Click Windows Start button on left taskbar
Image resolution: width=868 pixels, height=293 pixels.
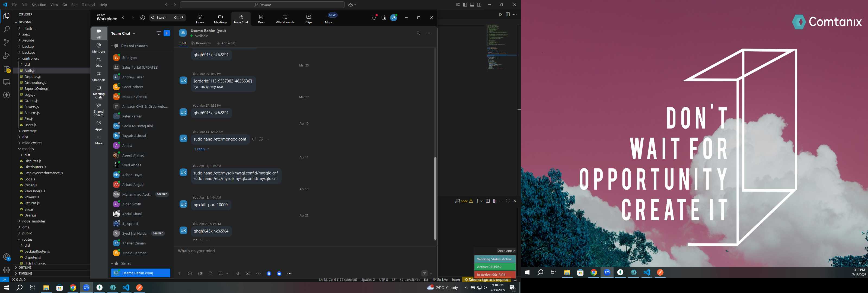(x=6, y=288)
